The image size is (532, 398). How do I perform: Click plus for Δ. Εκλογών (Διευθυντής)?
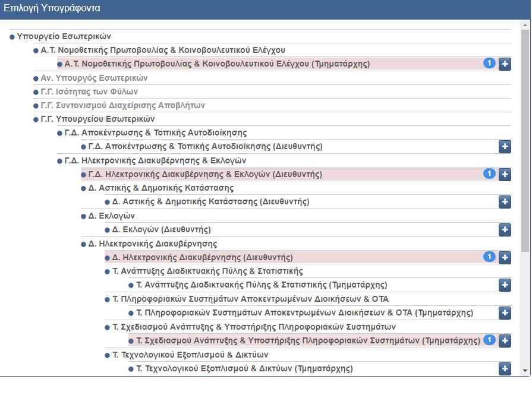tap(505, 229)
